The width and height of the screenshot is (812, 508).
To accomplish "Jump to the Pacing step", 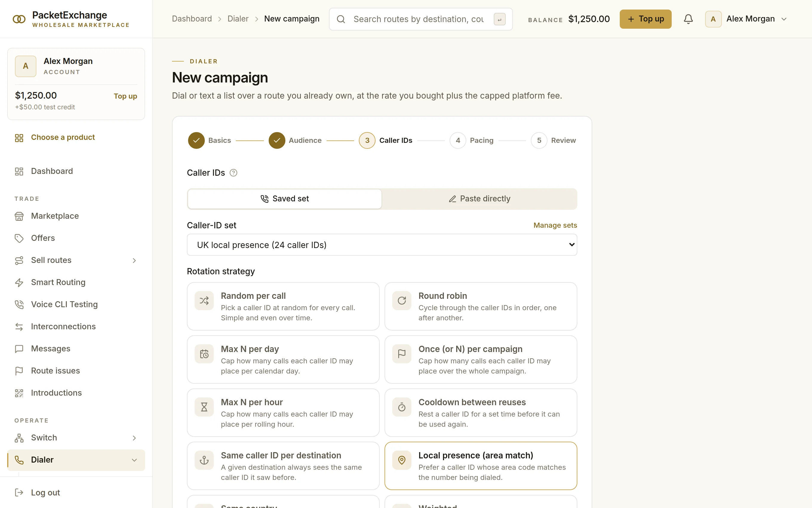I will point(471,140).
